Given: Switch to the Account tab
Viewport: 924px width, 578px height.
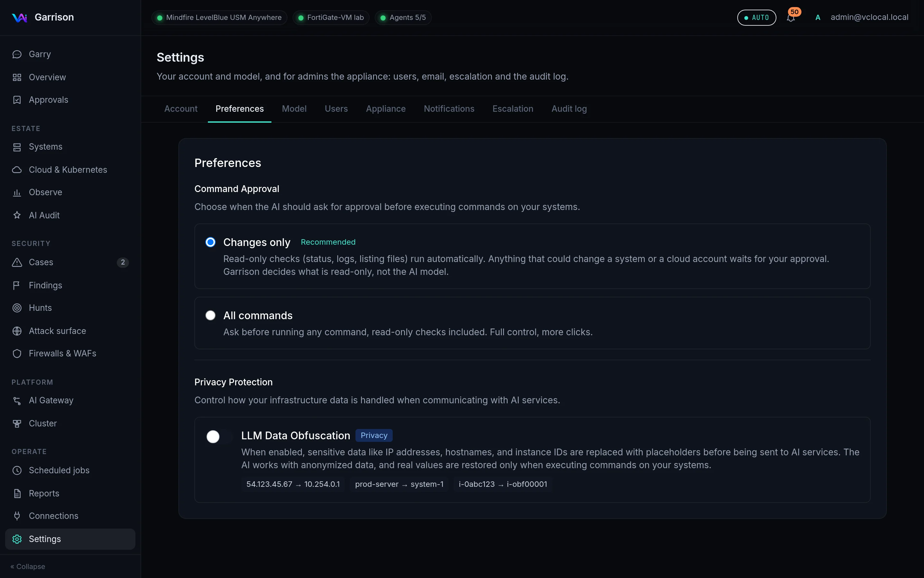Looking at the screenshot, I should pyautogui.click(x=181, y=109).
